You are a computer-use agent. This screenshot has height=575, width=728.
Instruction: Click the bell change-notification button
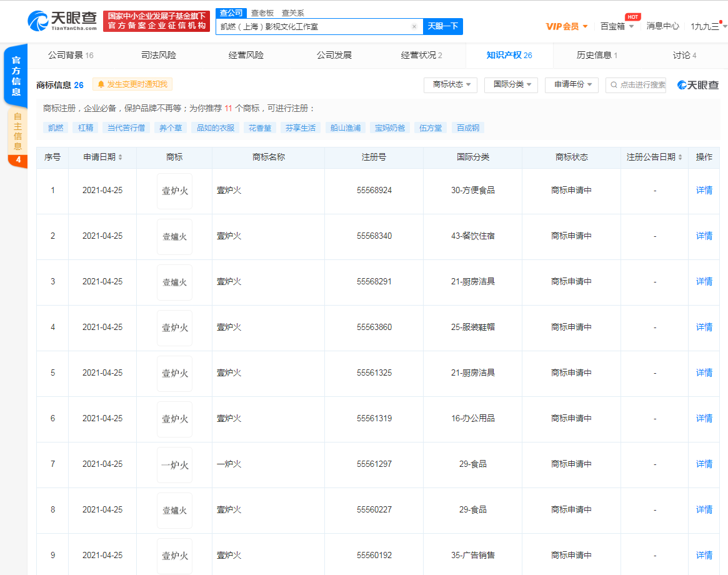coord(132,84)
